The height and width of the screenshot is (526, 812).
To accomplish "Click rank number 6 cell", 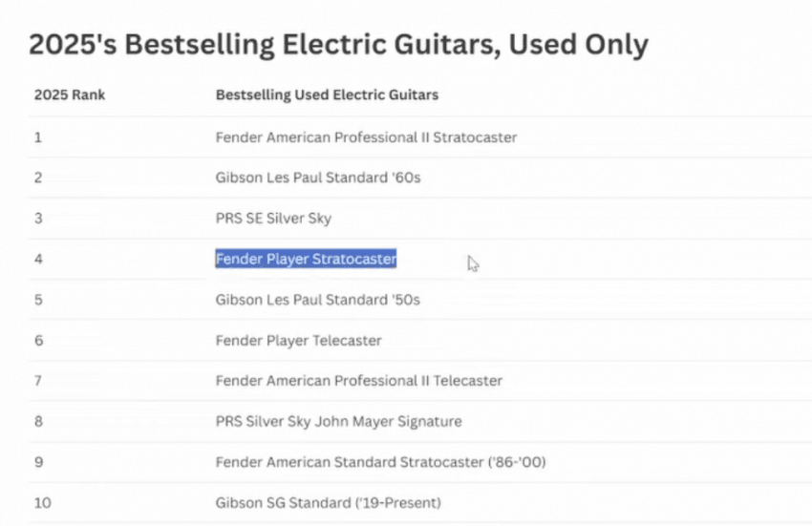I will 38,341.
